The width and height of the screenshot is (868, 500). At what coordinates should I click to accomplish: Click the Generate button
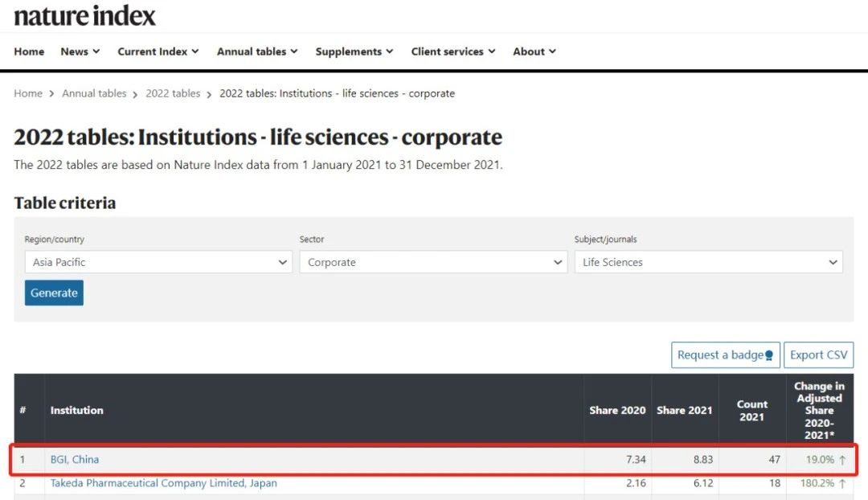pos(54,293)
